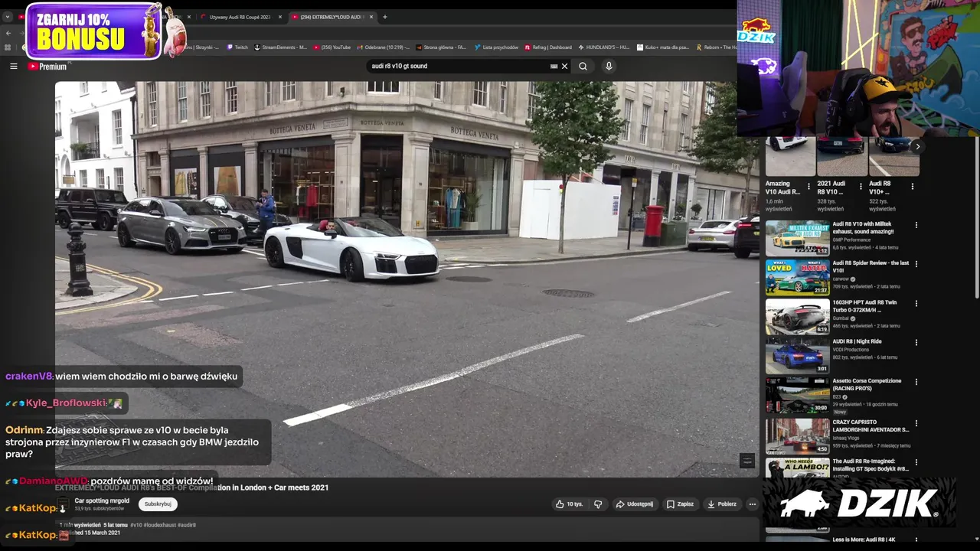The height and width of the screenshot is (551, 980).
Task: Switch to 'Używany Audi R8 Coupé 2023' tab
Action: click(x=240, y=17)
